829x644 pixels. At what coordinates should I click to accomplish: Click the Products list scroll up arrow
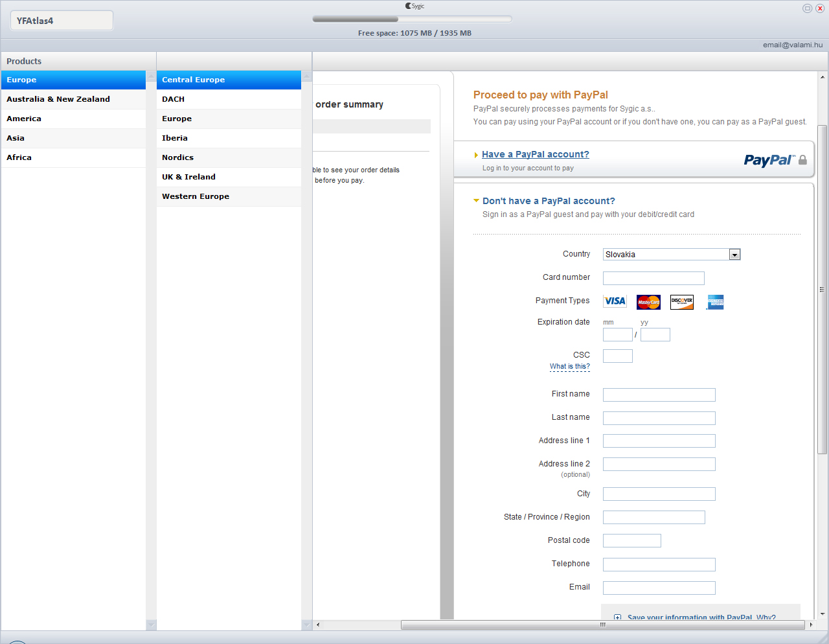coord(151,76)
